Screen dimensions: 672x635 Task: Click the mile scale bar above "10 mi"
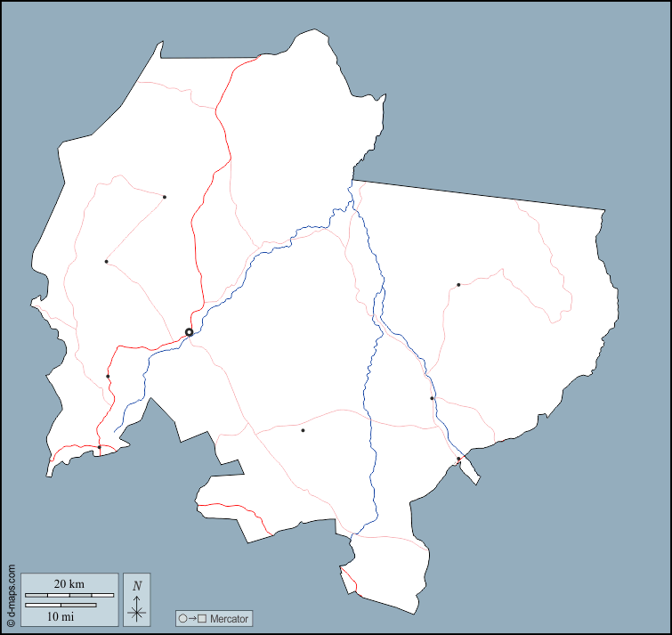point(61,605)
